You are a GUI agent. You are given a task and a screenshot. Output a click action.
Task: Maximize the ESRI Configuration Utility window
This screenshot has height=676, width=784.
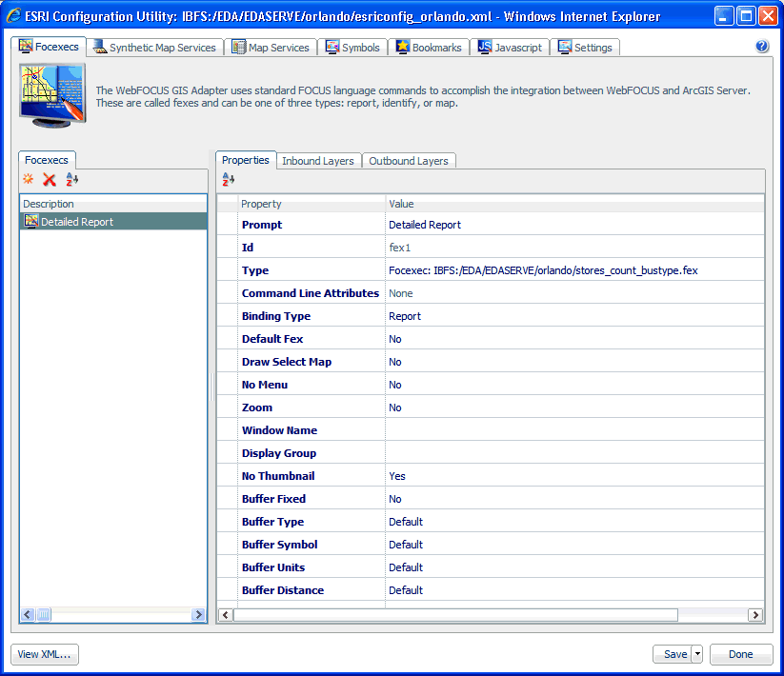(x=746, y=16)
